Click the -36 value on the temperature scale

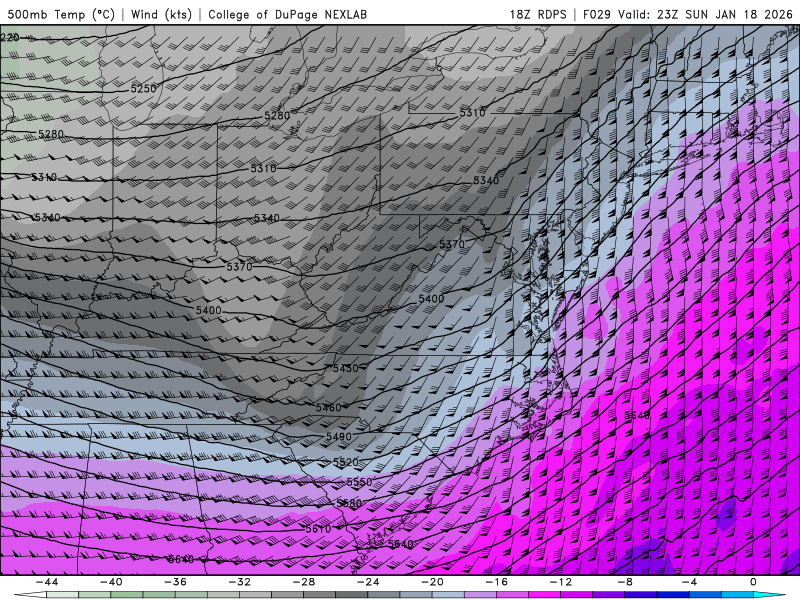(176, 582)
